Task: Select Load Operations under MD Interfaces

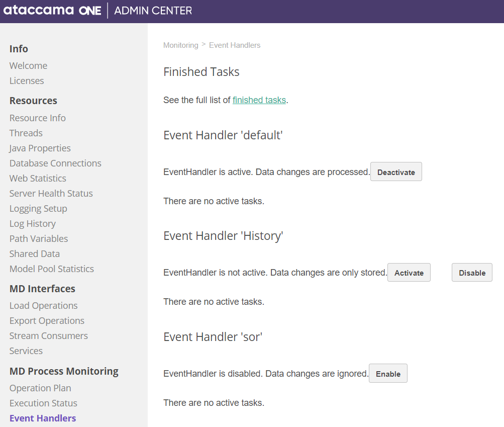Action: coord(44,306)
